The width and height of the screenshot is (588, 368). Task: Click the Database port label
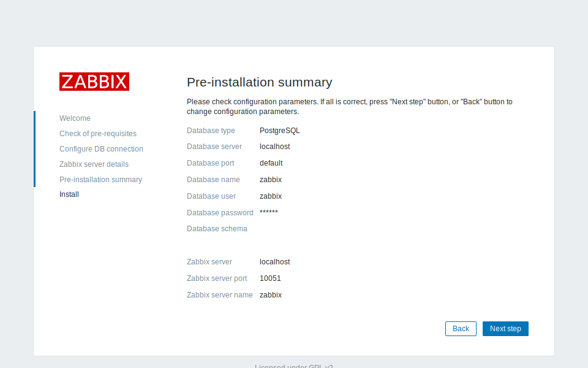tap(210, 163)
